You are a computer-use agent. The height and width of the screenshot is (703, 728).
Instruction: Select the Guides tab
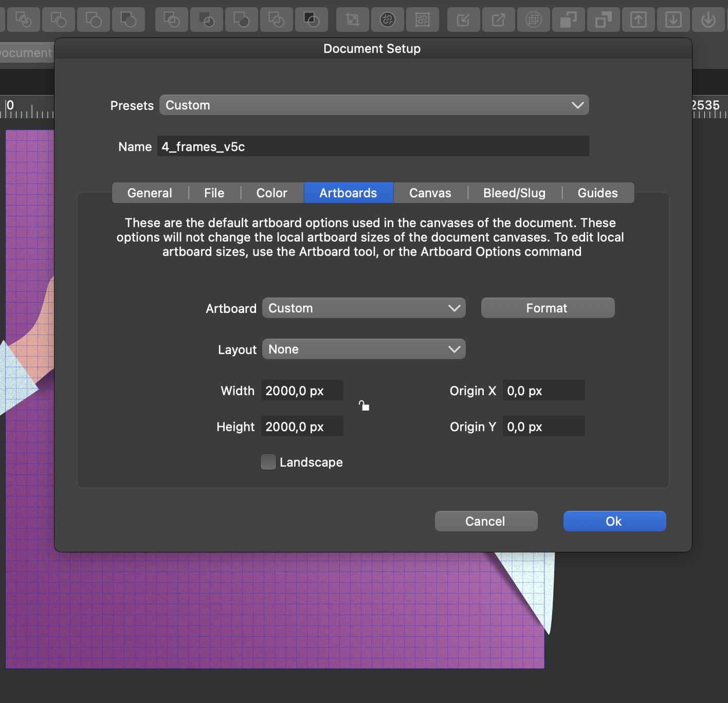coord(597,193)
